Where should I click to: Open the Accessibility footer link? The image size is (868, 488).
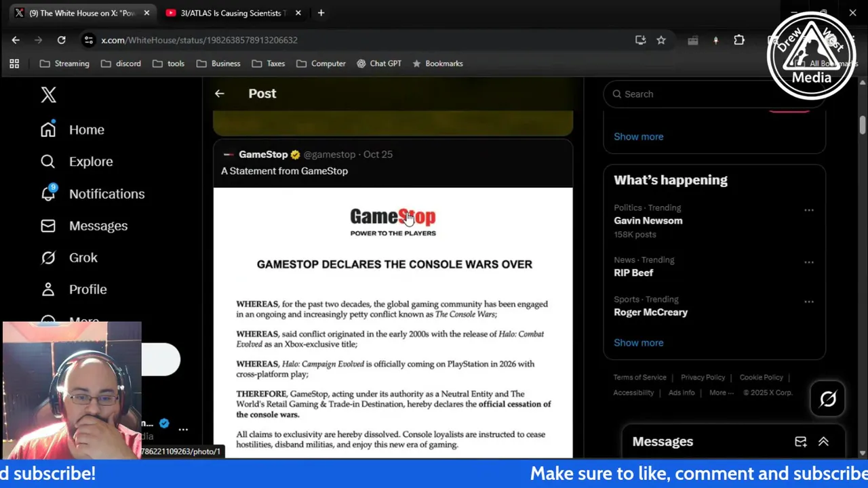pos(633,392)
